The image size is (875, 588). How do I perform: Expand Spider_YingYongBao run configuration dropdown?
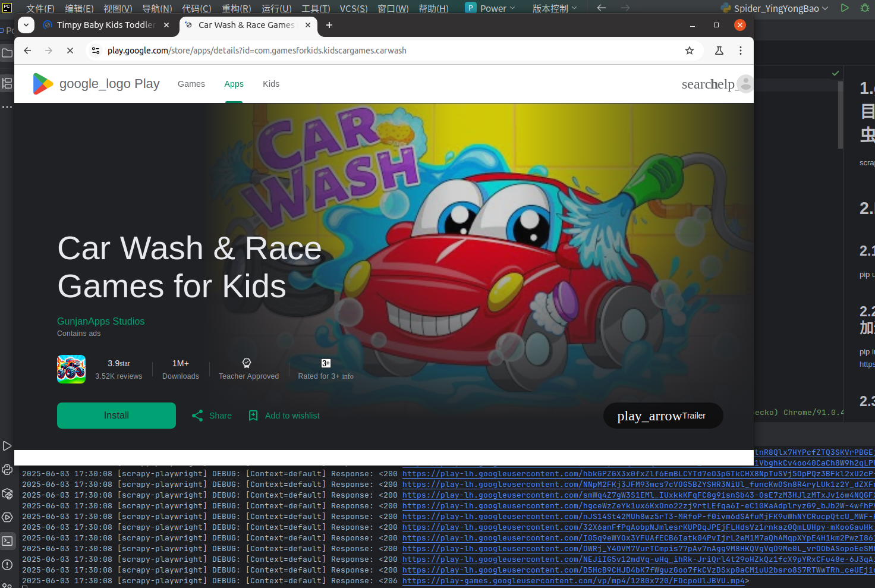tap(775, 8)
